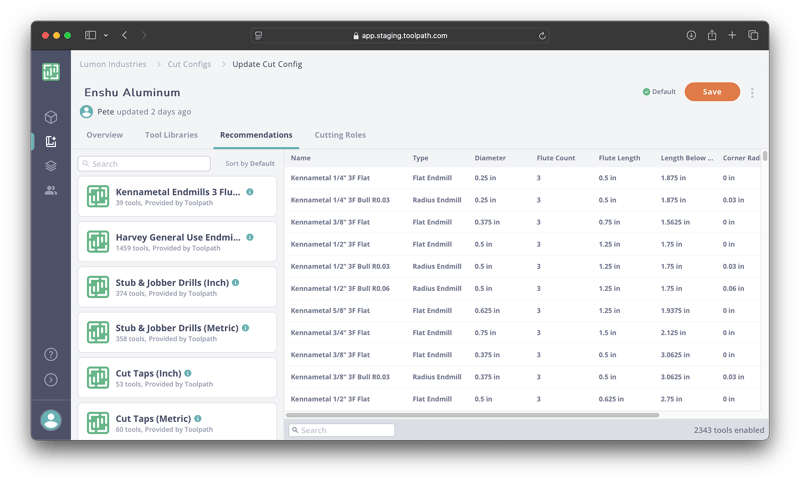
Task: Click the Save button
Action: pos(712,92)
